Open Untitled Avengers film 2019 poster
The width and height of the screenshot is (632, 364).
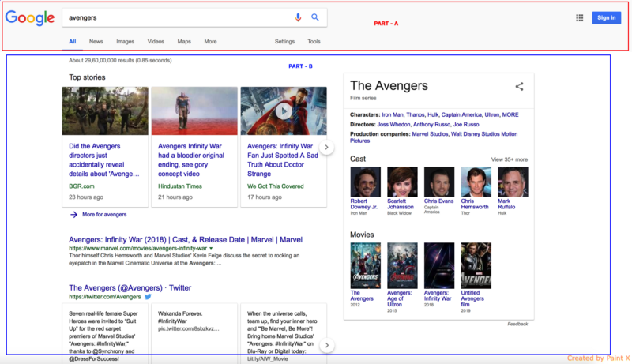click(476, 265)
